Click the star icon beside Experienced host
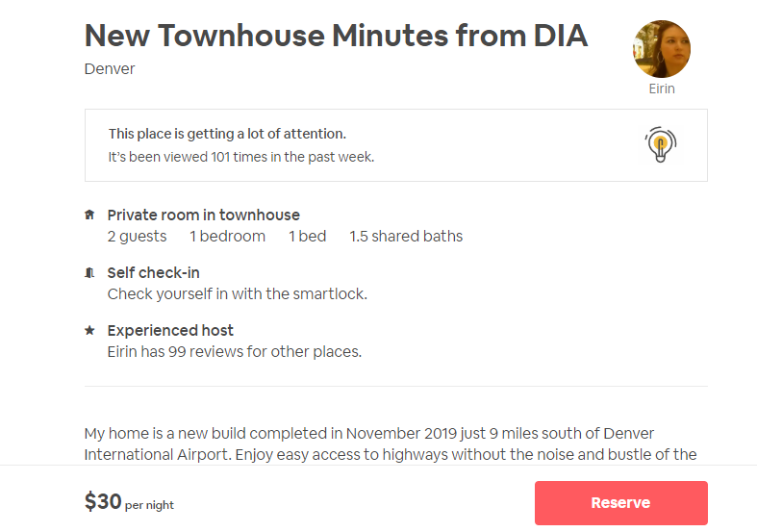This screenshot has width=757, height=532. 89,330
